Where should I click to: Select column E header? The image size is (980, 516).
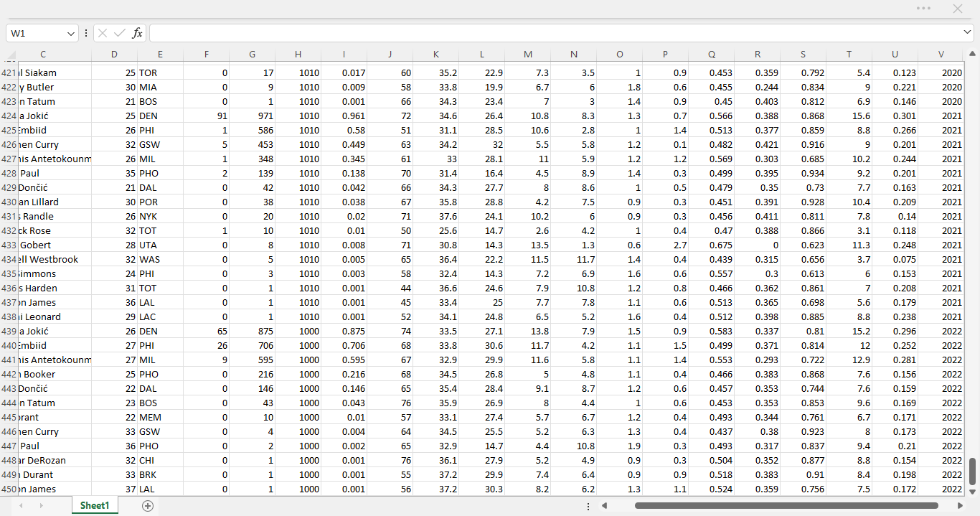click(x=160, y=55)
